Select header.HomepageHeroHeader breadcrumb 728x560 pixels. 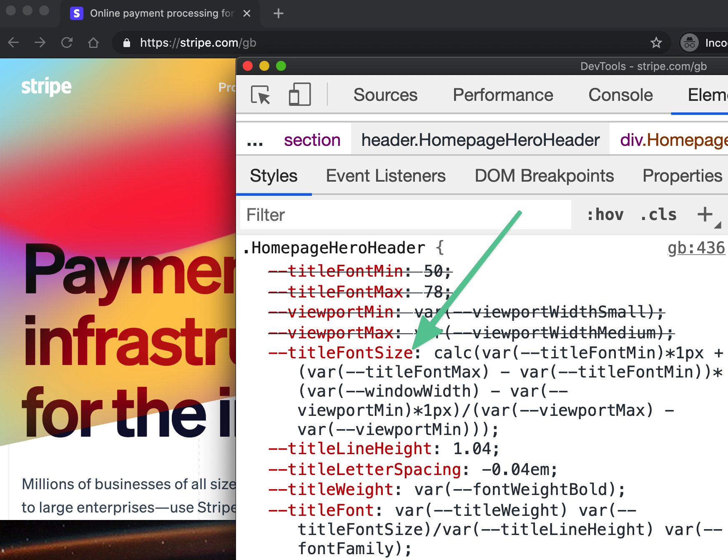click(480, 140)
